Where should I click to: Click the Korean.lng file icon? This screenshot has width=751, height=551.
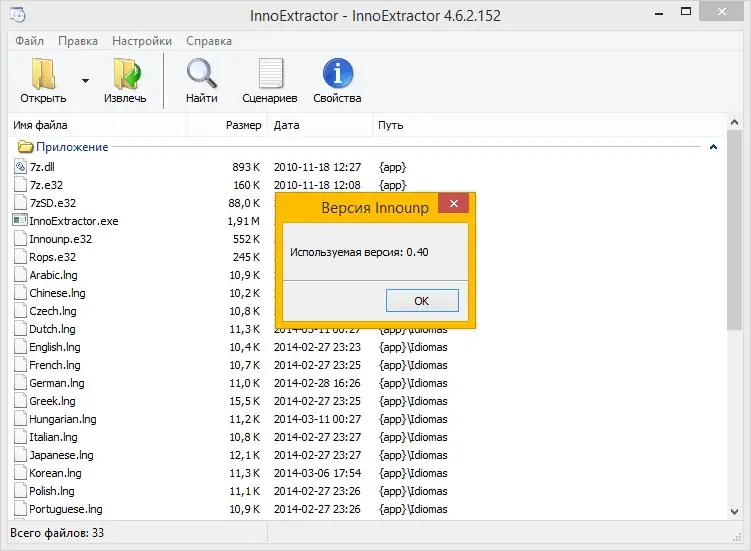(20, 473)
